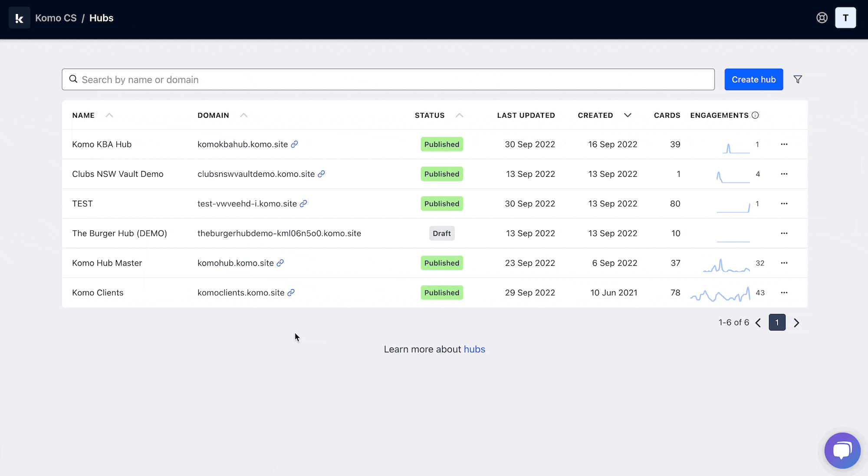Screen dimensions: 868x476
Task: Click the Draft status badge for The Burger Hub
Action: (442, 233)
